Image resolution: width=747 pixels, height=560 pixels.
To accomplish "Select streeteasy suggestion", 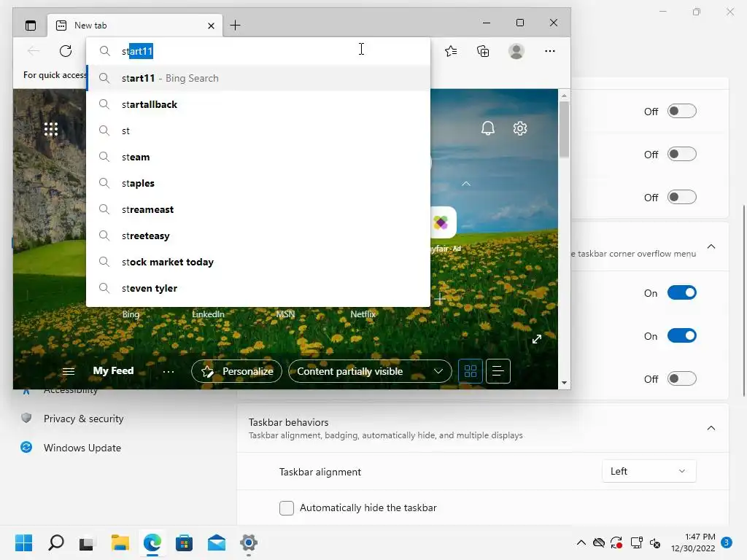I will click(x=258, y=236).
